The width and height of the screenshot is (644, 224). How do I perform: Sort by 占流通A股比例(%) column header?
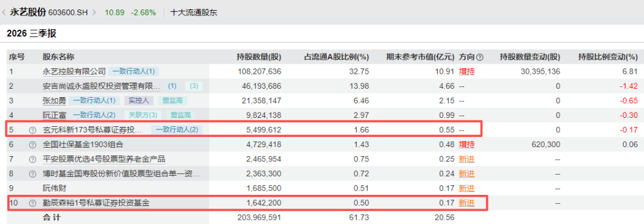pyautogui.click(x=336, y=57)
